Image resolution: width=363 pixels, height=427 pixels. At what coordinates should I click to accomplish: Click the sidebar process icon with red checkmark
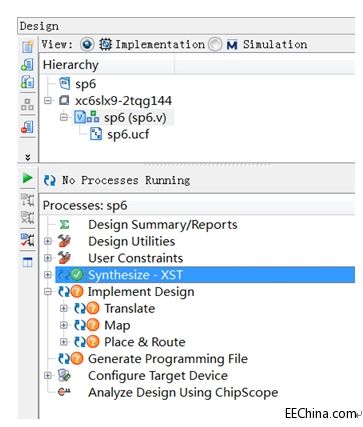pos(27,240)
